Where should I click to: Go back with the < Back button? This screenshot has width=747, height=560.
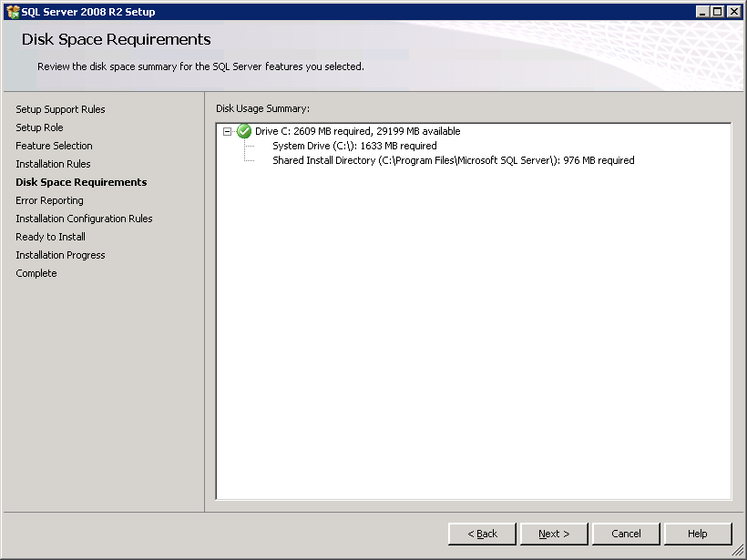[482, 534]
